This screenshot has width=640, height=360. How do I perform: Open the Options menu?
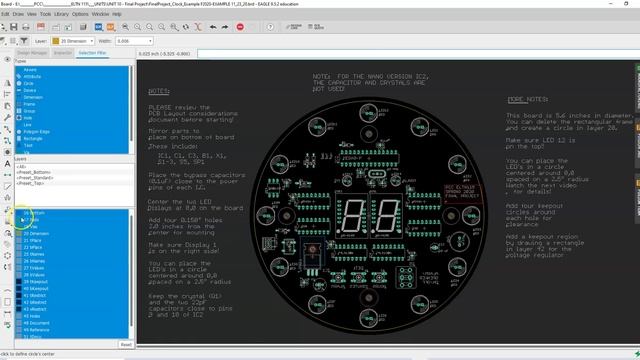(80, 14)
